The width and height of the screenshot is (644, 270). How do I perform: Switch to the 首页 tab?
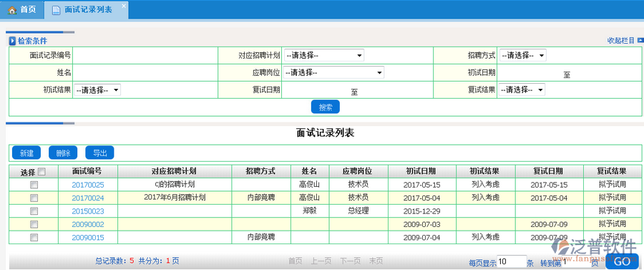22,10
